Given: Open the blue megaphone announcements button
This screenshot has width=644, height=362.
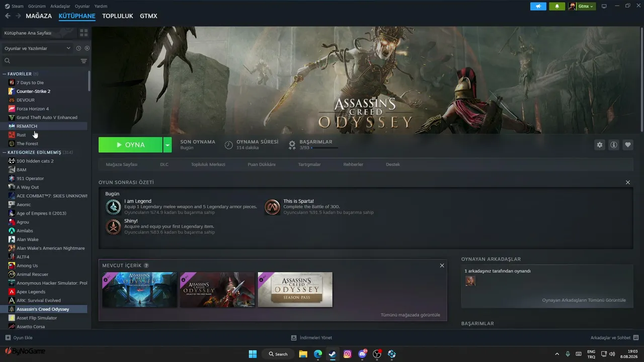Looking at the screenshot, I should (538, 7).
